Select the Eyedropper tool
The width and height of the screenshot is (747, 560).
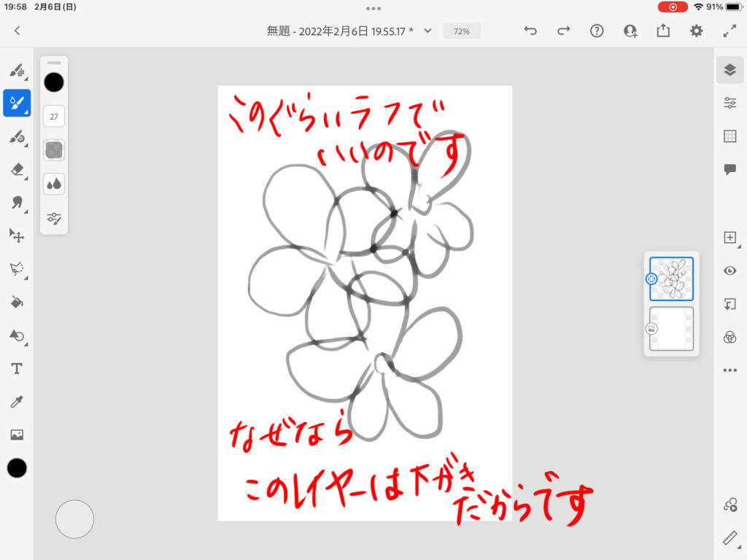[x=16, y=402]
